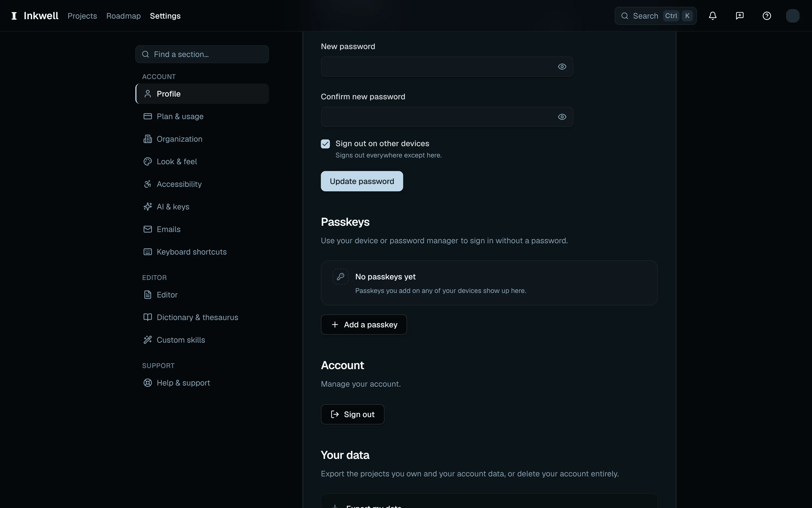This screenshot has width=812, height=508.
Task: Click the key icon in No passkeys card
Action: click(x=341, y=277)
